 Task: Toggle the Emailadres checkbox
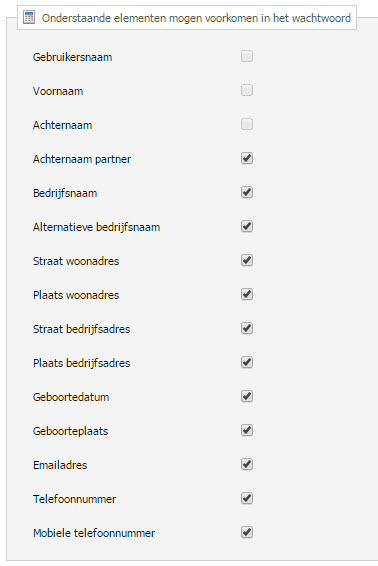[x=247, y=464]
